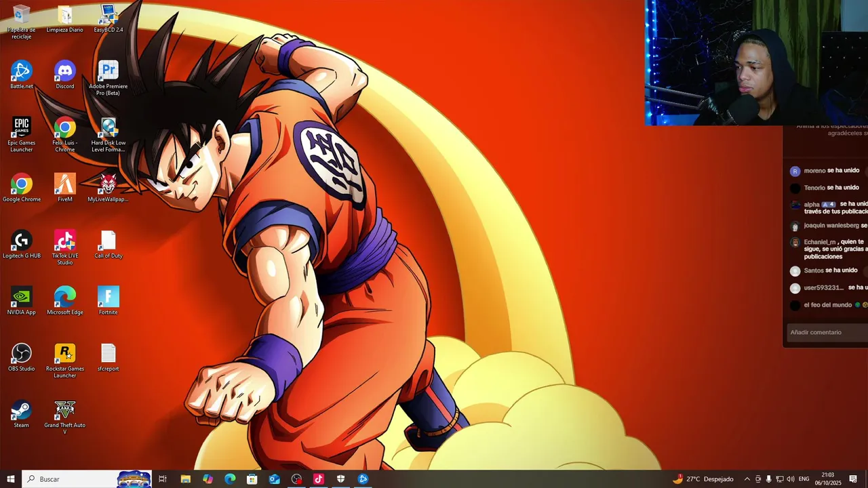Screen dimensions: 868x488
Task: Switch to OBS Studio taskbar icon
Action: pyautogui.click(x=296, y=479)
